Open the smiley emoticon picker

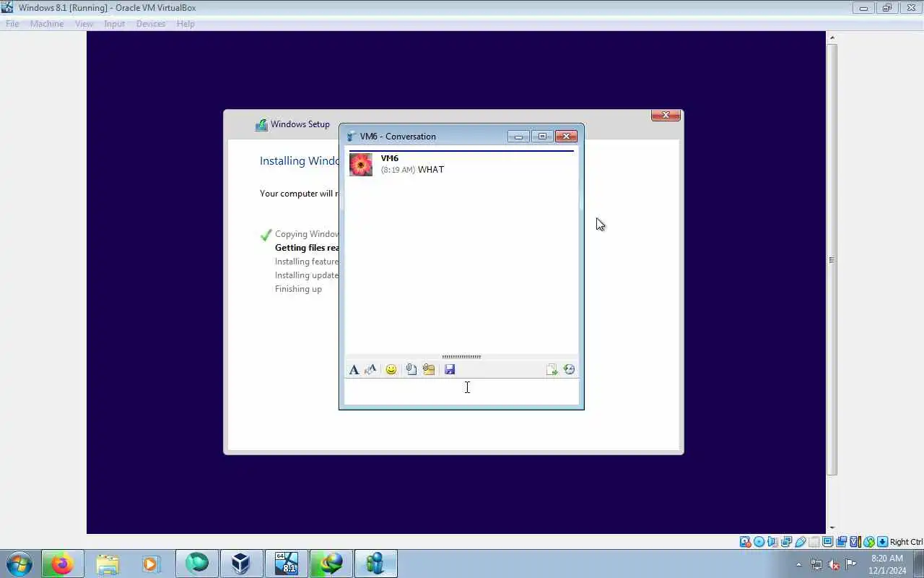[391, 370]
